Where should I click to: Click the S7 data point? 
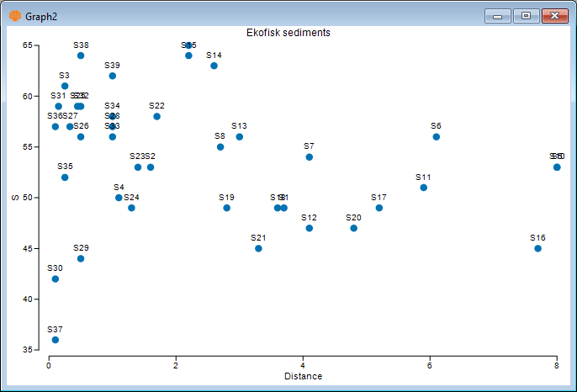click(309, 157)
